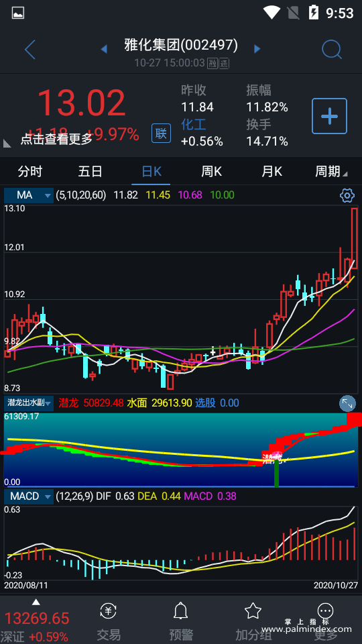Go to next stock with right triangle

pos(257,49)
